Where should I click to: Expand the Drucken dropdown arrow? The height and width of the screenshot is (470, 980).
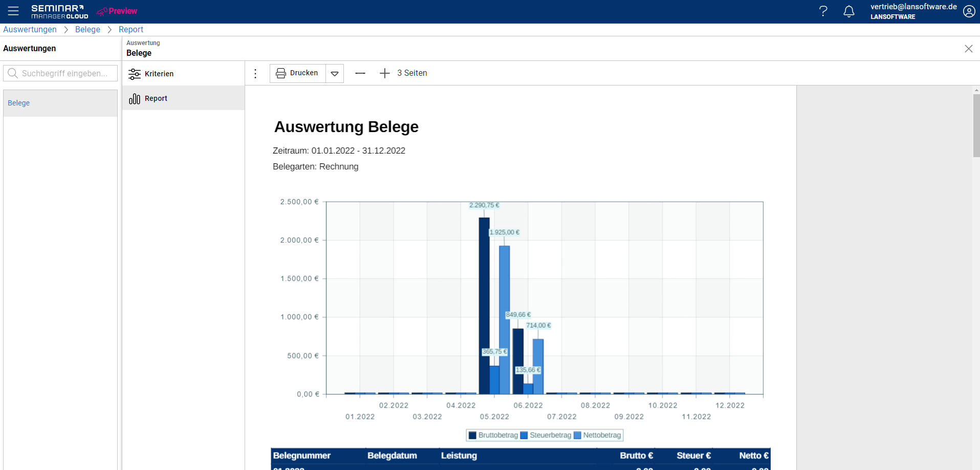pyautogui.click(x=335, y=73)
